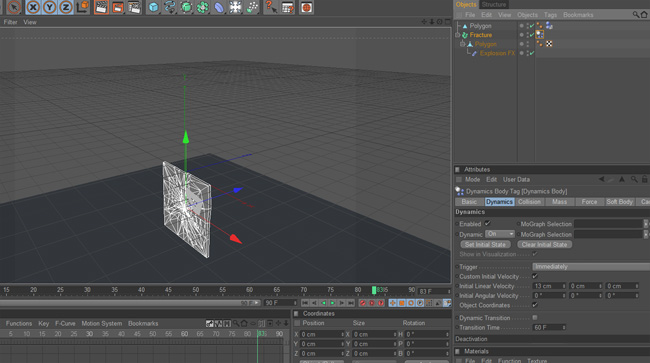Open the Force tab
650x363 pixels.
point(589,202)
